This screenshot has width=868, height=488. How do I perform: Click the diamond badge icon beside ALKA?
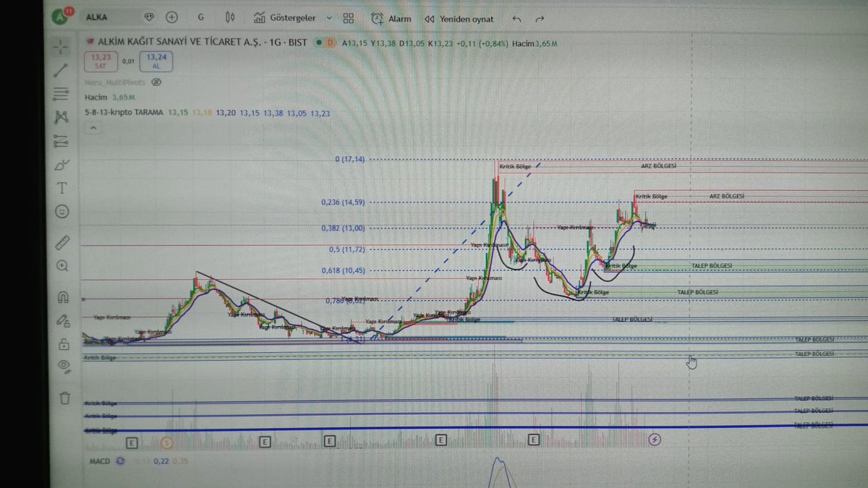[149, 17]
